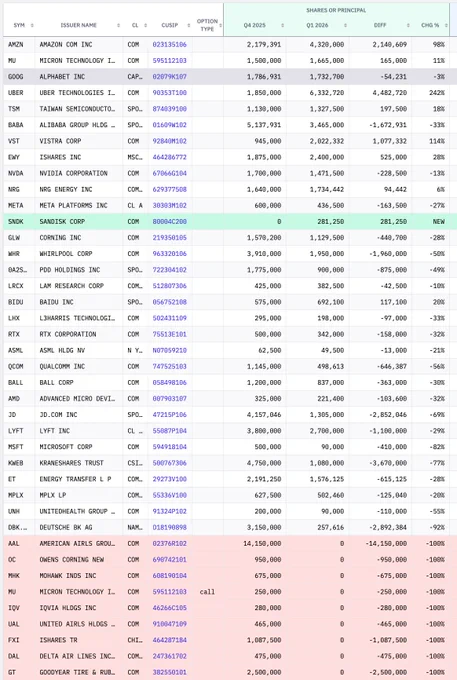
Task: Sort by OPTION TYPE column sort icon
Action: (x=220, y=25)
